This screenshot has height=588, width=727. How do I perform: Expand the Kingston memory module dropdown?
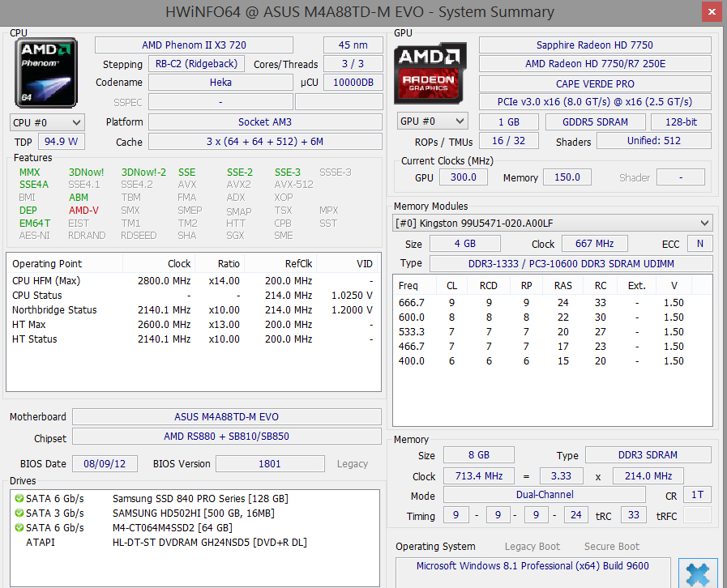tap(552, 223)
